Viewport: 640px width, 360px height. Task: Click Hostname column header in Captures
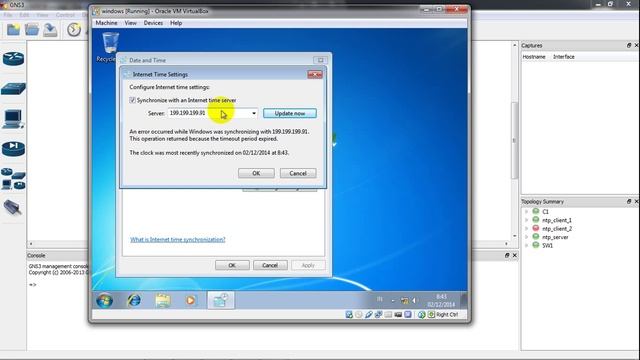(x=534, y=57)
